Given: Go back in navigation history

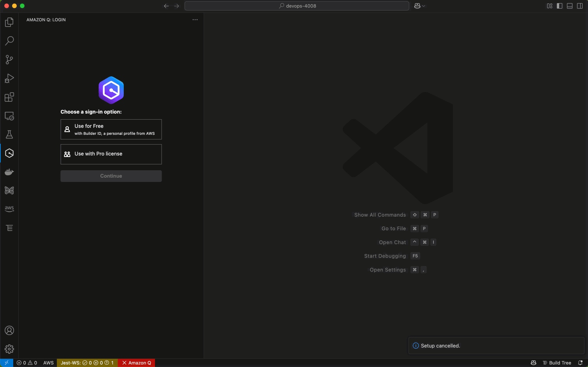Looking at the screenshot, I should [166, 6].
